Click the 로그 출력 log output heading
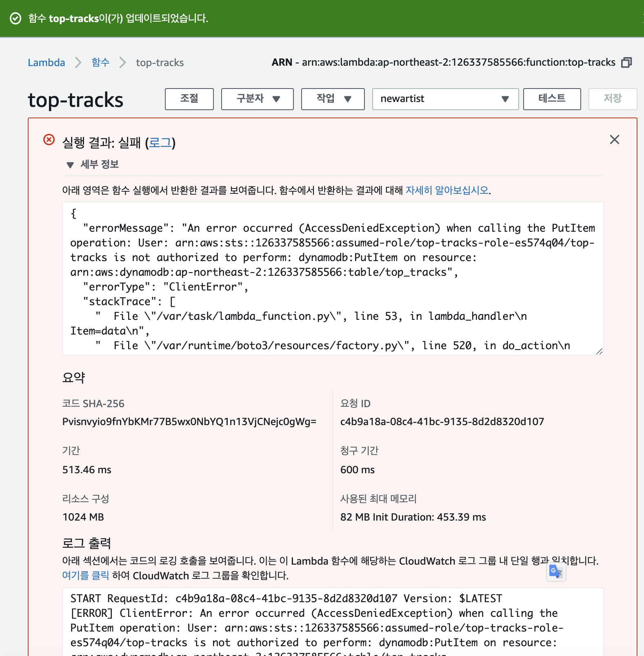 point(87,543)
